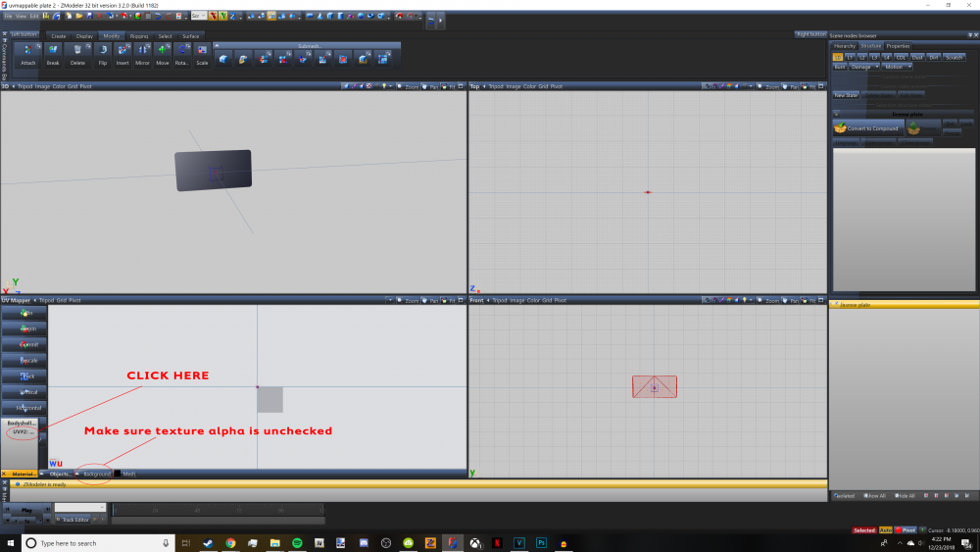Click the Rescale button in UV Mapper
The image size is (980, 552).
point(24,361)
